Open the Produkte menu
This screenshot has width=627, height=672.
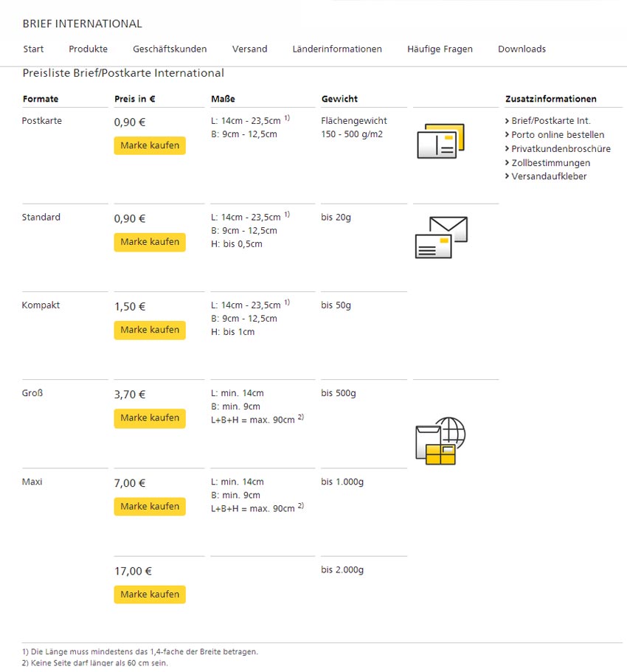click(89, 49)
